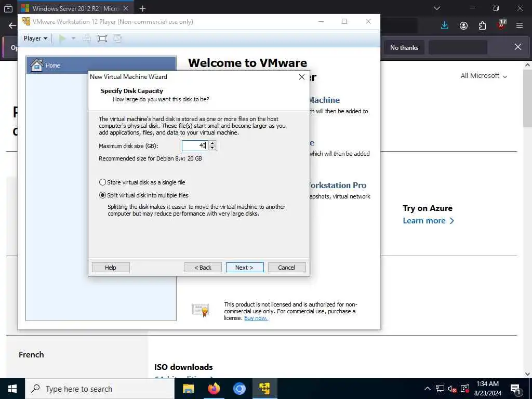Minimize the VMware Workstation Player window
532x399 pixels.
click(x=321, y=21)
